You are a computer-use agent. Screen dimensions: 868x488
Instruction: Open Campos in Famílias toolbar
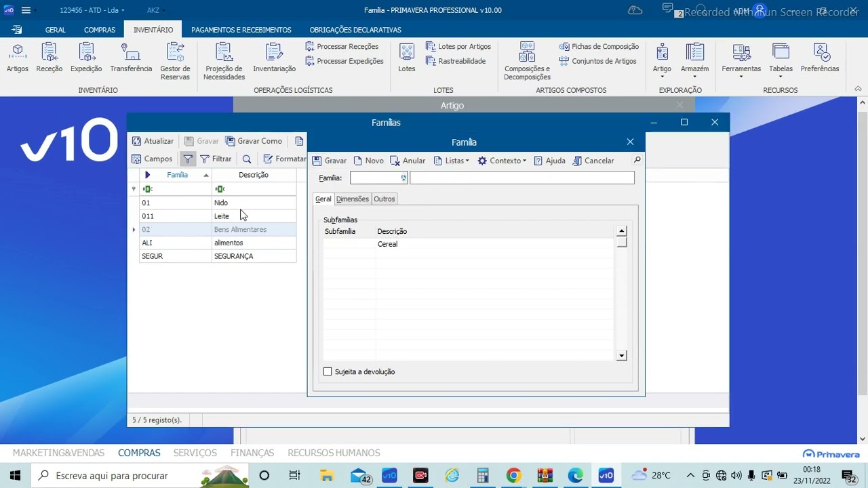coord(152,159)
